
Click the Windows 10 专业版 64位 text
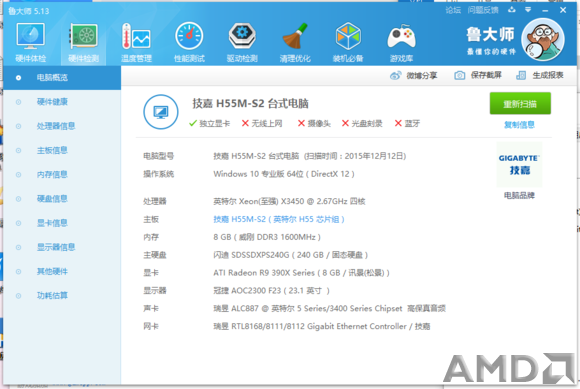pos(284,174)
